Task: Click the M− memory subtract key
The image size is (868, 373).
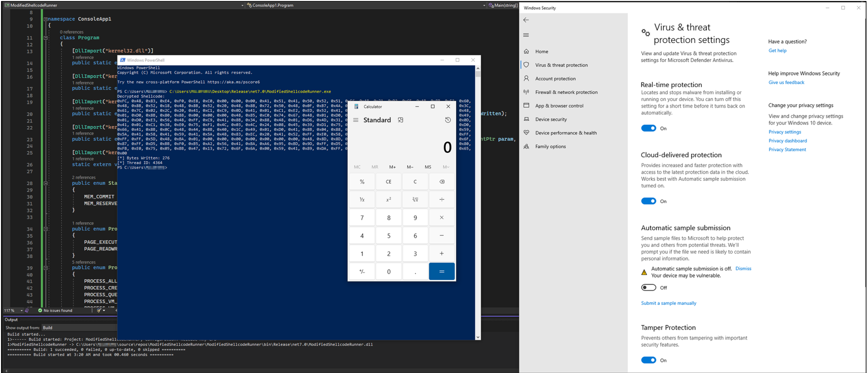Action: point(410,167)
